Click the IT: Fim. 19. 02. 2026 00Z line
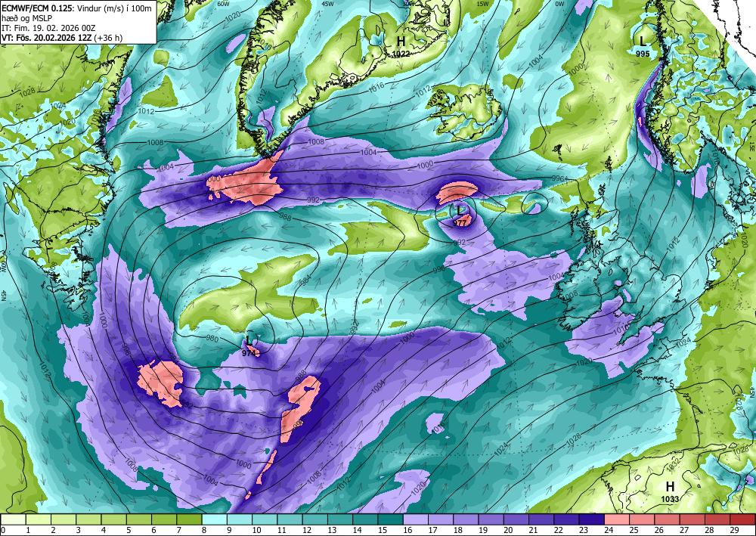This screenshot has height=536, width=756. pyautogui.click(x=48, y=28)
